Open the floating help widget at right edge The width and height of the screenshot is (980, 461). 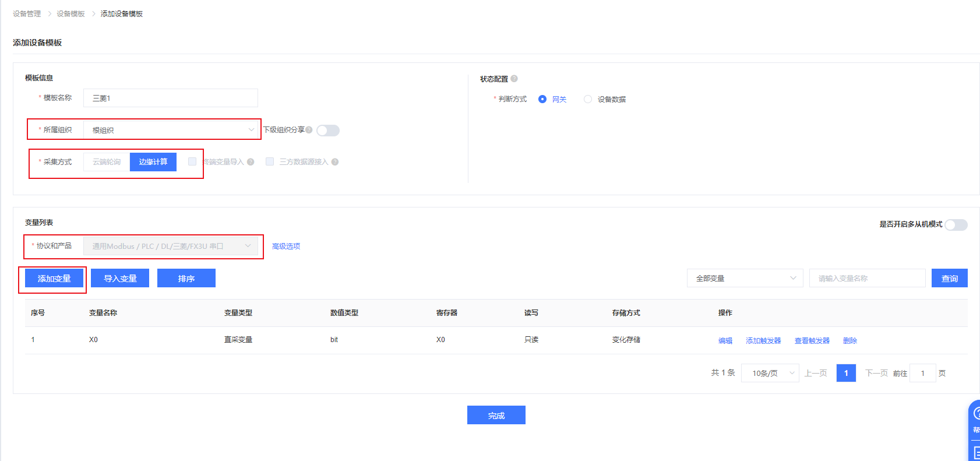point(975,415)
